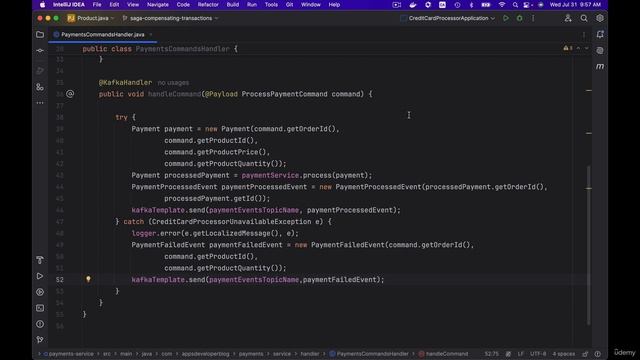
Task: Open CreditCardProcessorApplication run configuration dropdown
Action: click(x=448, y=18)
